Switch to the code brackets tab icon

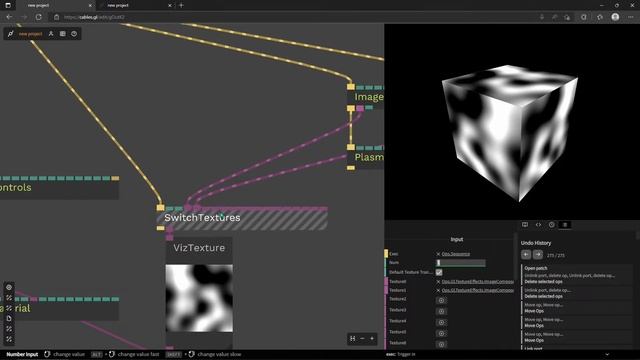(538, 225)
